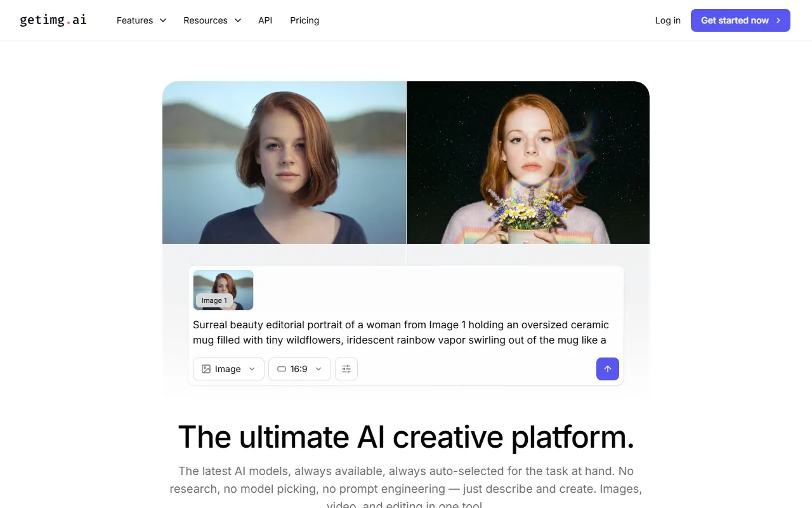The width and height of the screenshot is (812, 508).
Task: Select the Image 1 reference thumbnail
Action: click(223, 290)
